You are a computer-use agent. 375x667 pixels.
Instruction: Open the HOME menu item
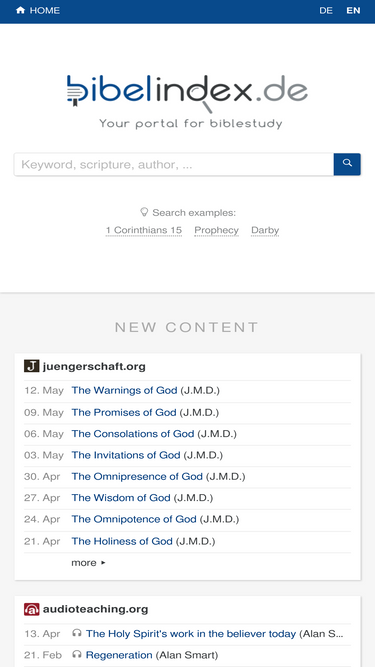(38, 11)
